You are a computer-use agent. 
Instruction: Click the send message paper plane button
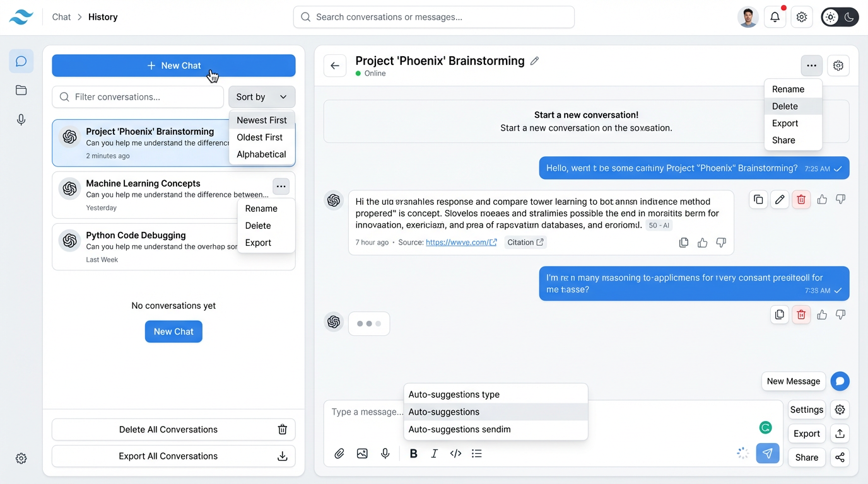(767, 453)
